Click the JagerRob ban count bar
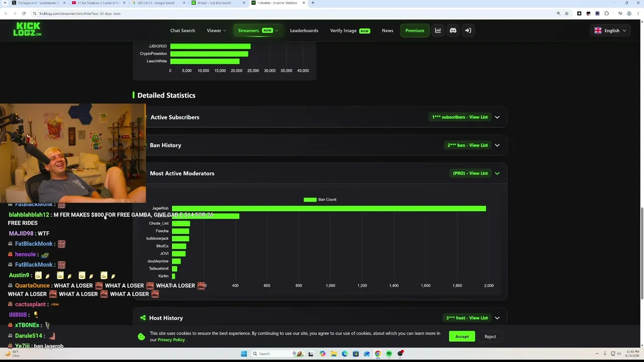This screenshot has height=362, width=644. pos(329,208)
